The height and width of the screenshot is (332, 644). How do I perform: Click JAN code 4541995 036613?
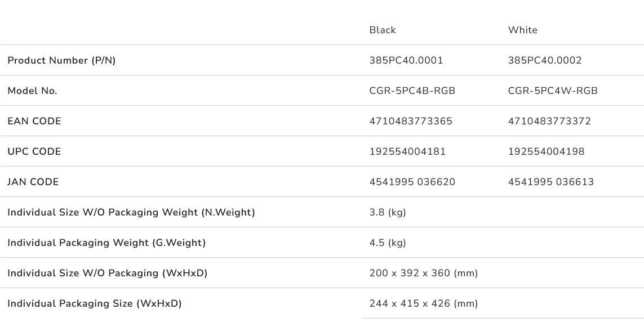point(550,182)
